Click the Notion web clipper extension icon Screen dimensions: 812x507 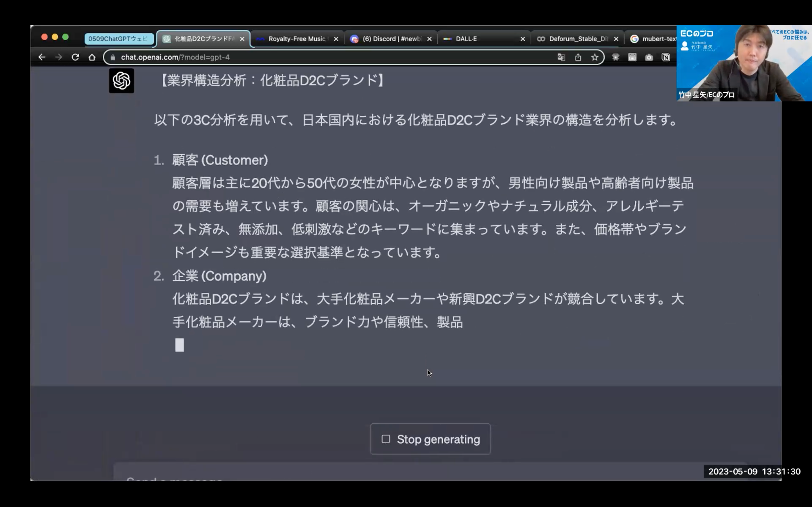click(x=666, y=57)
